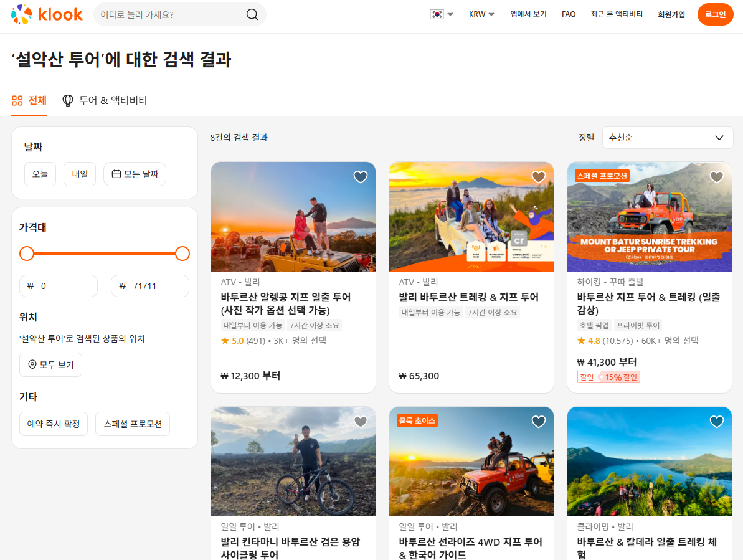Image resolution: width=743 pixels, height=560 pixels.
Task: Click 회원가입 sign-up link
Action: pyautogui.click(x=671, y=14)
